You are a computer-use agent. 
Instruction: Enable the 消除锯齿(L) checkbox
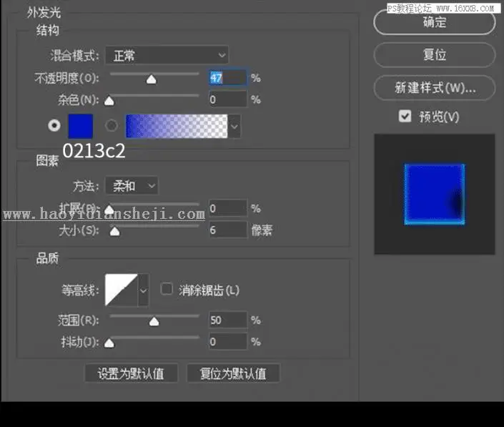(x=167, y=289)
